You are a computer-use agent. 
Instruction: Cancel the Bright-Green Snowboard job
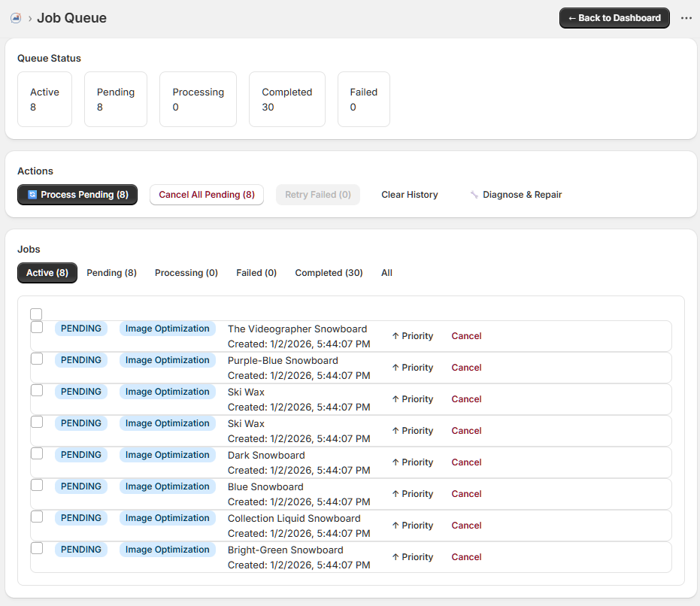point(466,557)
